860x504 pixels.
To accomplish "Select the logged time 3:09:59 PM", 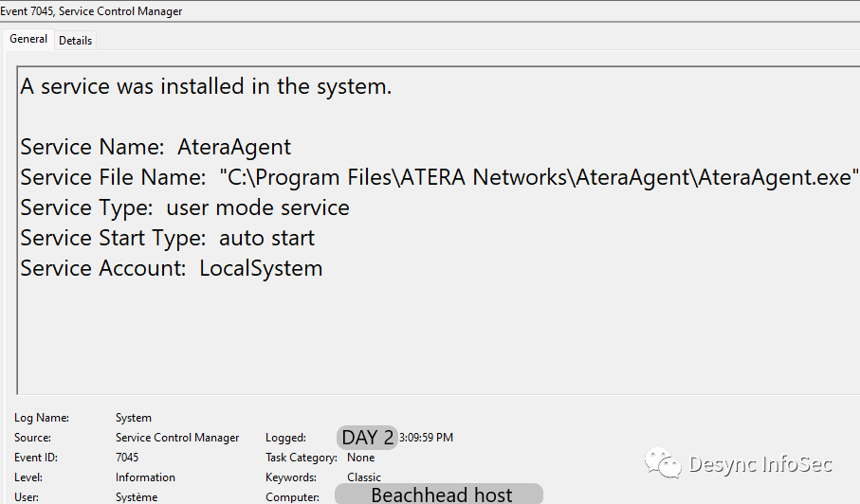I will coord(426,437).
